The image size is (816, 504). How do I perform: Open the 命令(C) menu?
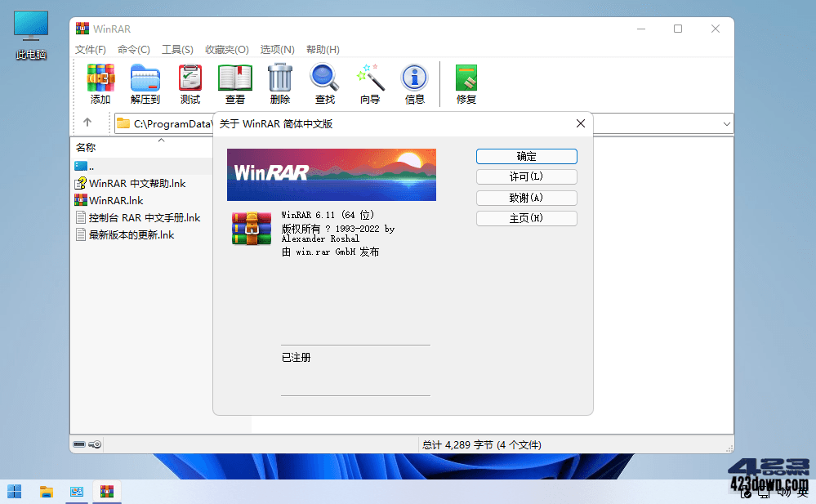pyautogui.click(x=133, y=50)
